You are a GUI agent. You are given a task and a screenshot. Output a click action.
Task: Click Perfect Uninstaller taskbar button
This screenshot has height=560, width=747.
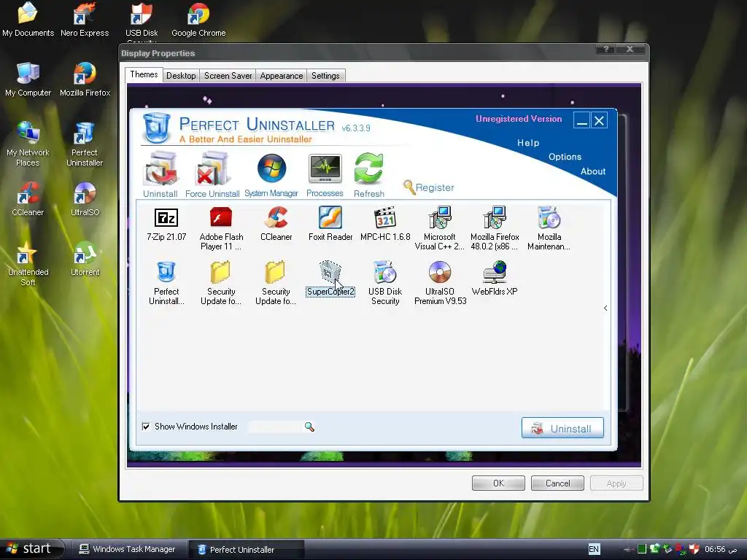tap(247, 550)
